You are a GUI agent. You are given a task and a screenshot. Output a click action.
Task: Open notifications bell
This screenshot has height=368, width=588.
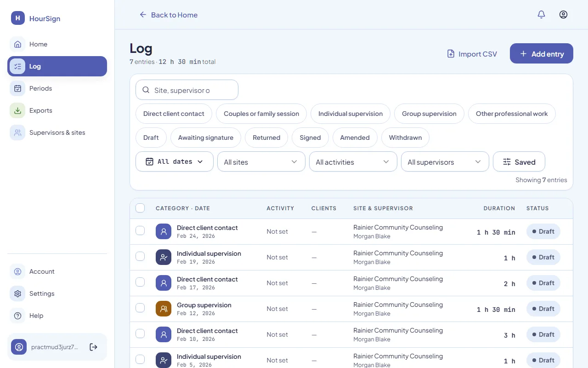[x=541, y=15]
